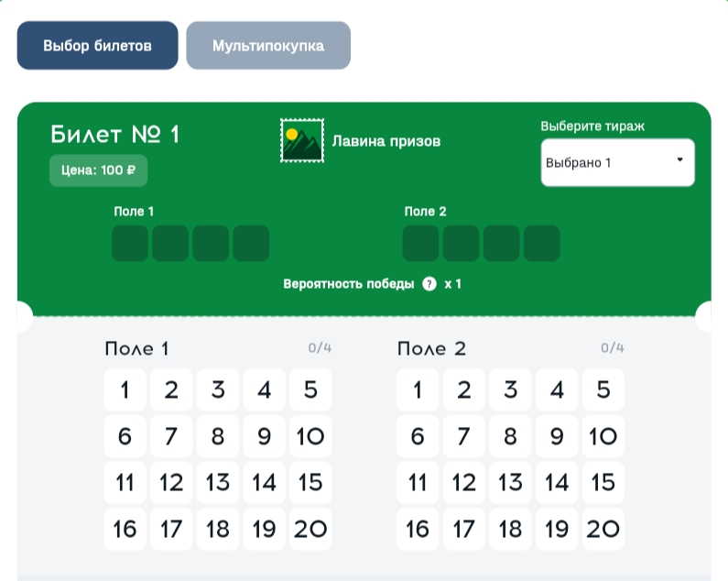This screenshot has width=728, height=581.
Task: Pick number 12 in Поле 2 grid
Action: tap(464, 482)
